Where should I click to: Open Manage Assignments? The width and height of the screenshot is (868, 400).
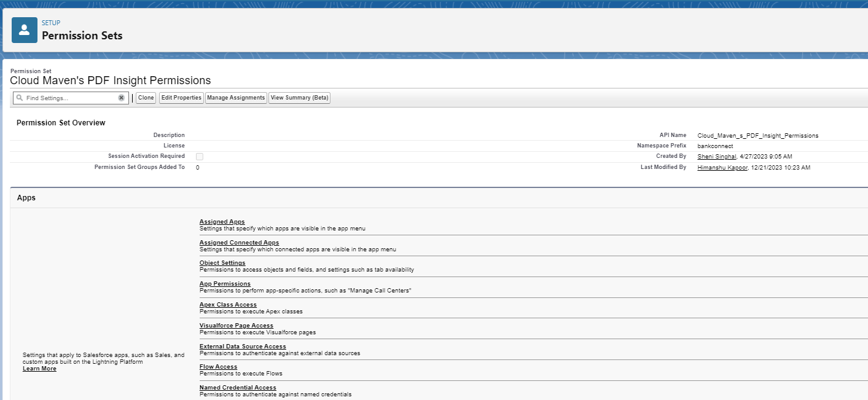tap(236, 98)
